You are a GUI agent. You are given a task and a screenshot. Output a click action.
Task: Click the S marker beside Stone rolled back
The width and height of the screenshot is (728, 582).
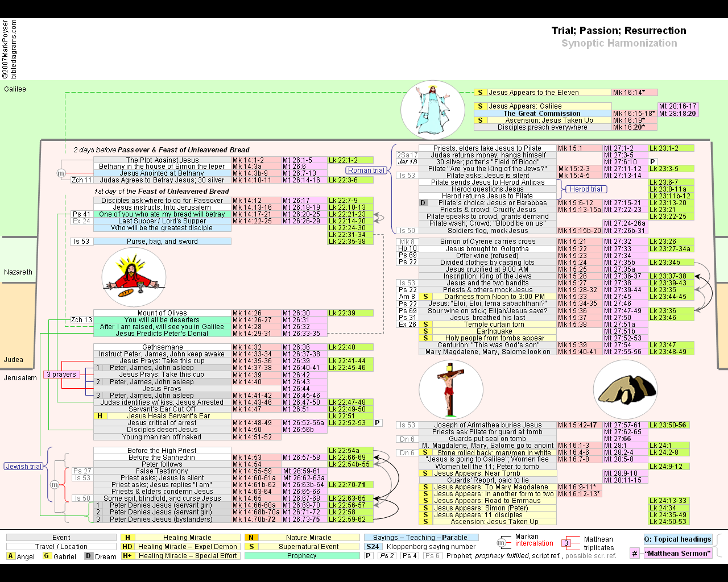[x=425, y=453]
